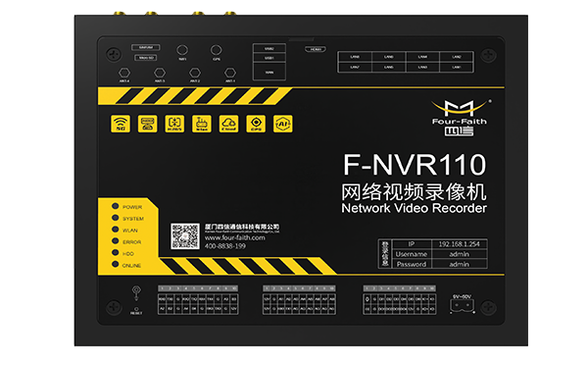Viewport: 588px width, 365px height.
Task: Click the ANT 2 antenna connector
Action: coord(195,73)
